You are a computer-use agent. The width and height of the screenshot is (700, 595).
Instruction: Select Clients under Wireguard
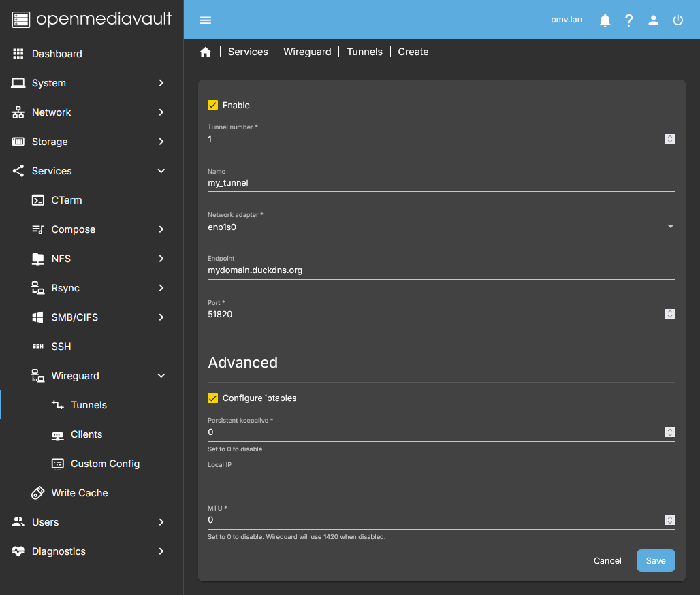pos(86,434)
